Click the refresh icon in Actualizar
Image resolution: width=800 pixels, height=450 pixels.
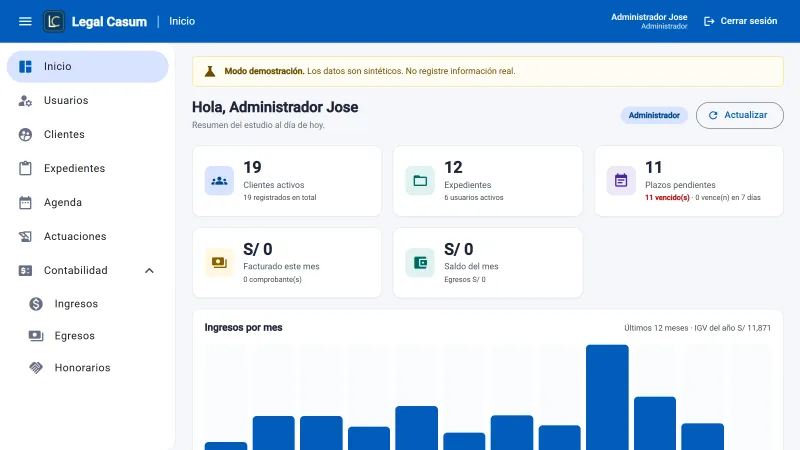713,115
